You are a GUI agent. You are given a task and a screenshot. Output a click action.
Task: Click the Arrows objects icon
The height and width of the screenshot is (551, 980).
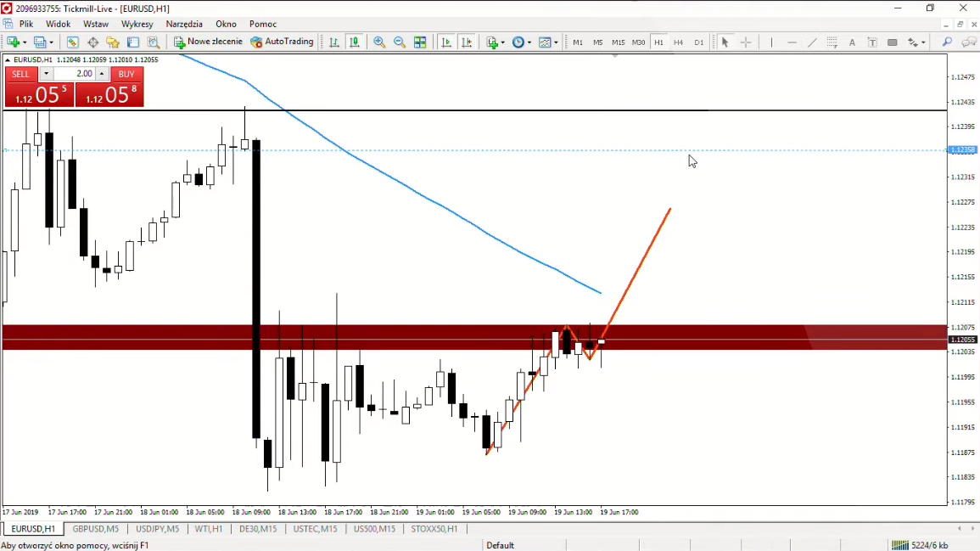(913, 42)
